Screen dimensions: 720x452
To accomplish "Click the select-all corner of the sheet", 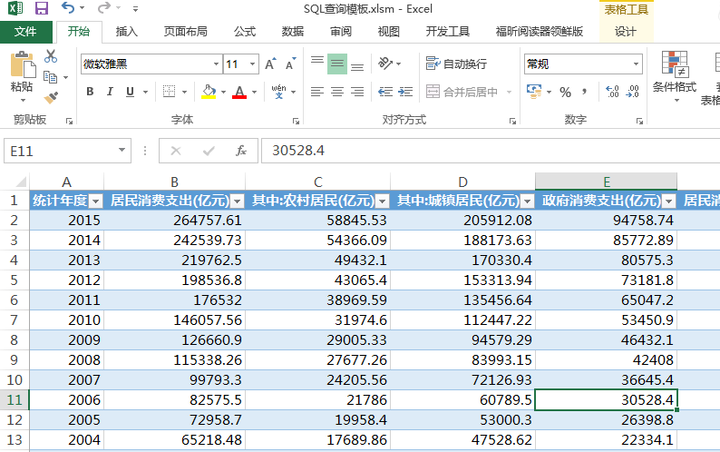I will [x=19, y=182].
